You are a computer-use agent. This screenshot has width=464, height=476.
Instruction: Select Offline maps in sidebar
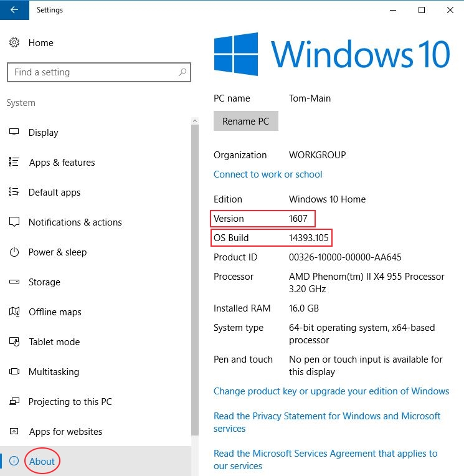[55, 312]
